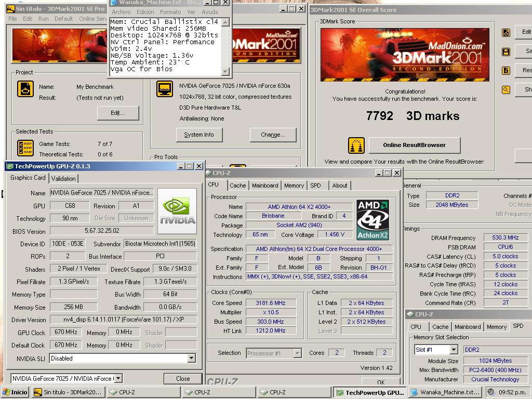Click the Driver Version field in GPU-Z
The height and width of the screenshot is (399, 532).
click(124, 320)
